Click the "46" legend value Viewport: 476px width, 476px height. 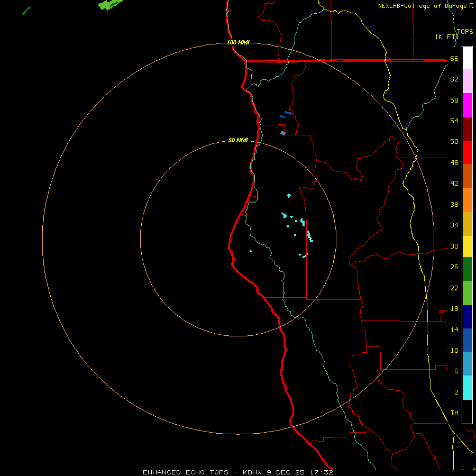tap(454, 163)
